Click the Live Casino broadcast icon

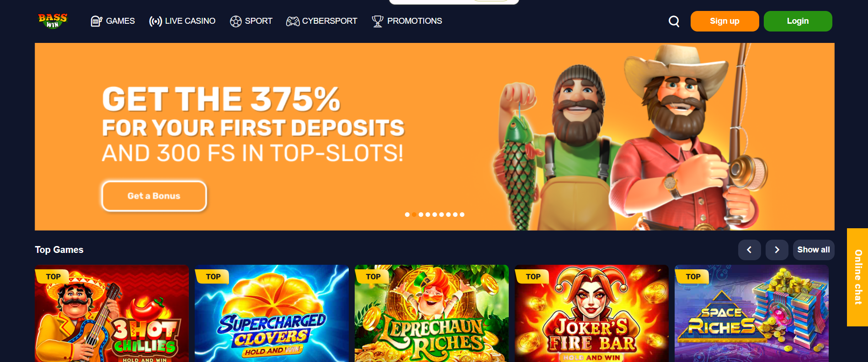[x=155, y=21]
